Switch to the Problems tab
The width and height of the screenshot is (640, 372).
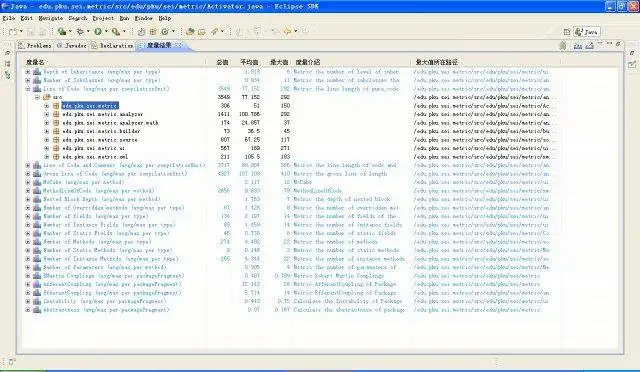click(35, 46)
